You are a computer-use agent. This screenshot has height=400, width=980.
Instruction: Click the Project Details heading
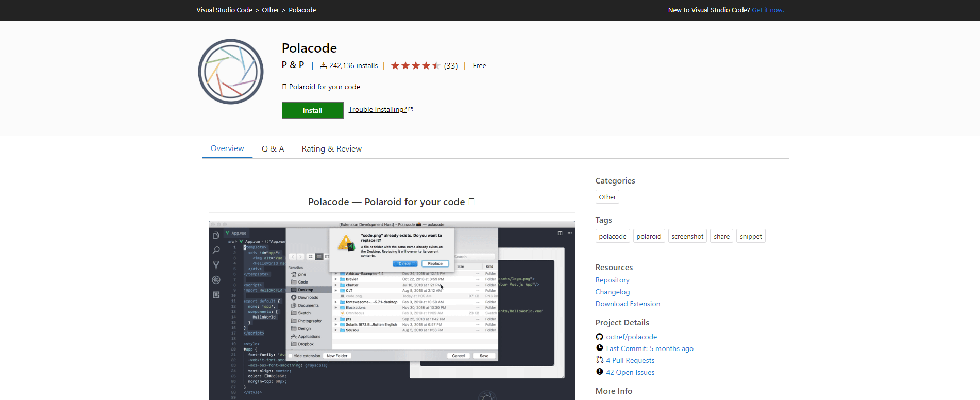622,322
